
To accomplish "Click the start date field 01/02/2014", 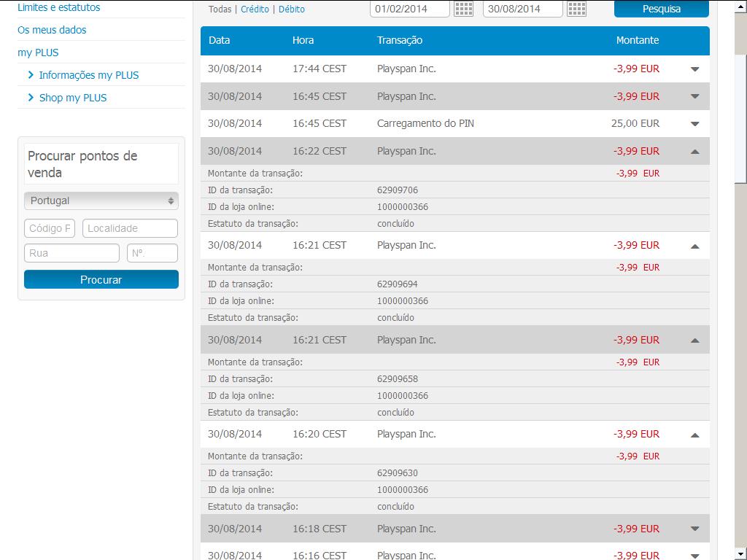I will (409, 9).
